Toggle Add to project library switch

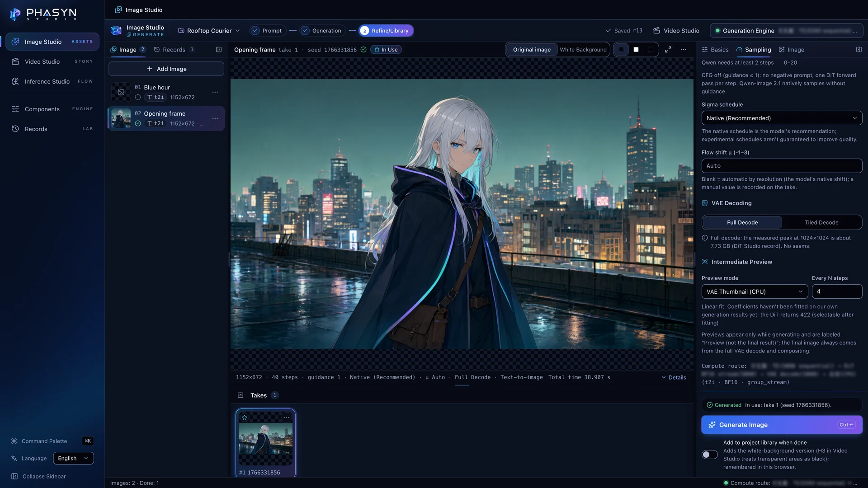coord(710,455)
